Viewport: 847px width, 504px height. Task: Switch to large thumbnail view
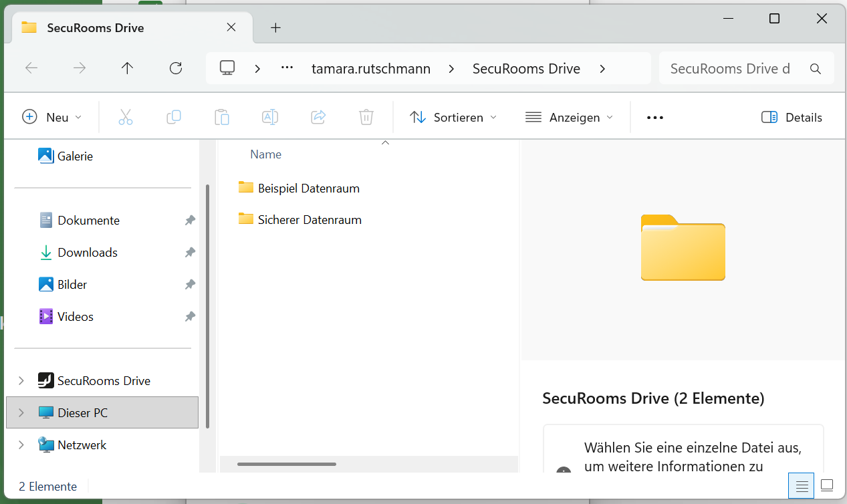pos(828,486)
